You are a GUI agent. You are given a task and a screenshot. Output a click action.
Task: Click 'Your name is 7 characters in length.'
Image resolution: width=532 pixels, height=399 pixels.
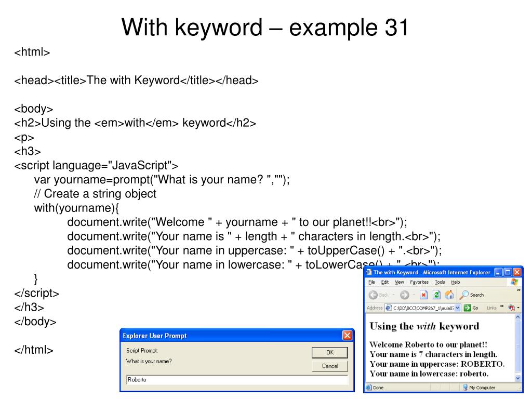tap(433, 354)
